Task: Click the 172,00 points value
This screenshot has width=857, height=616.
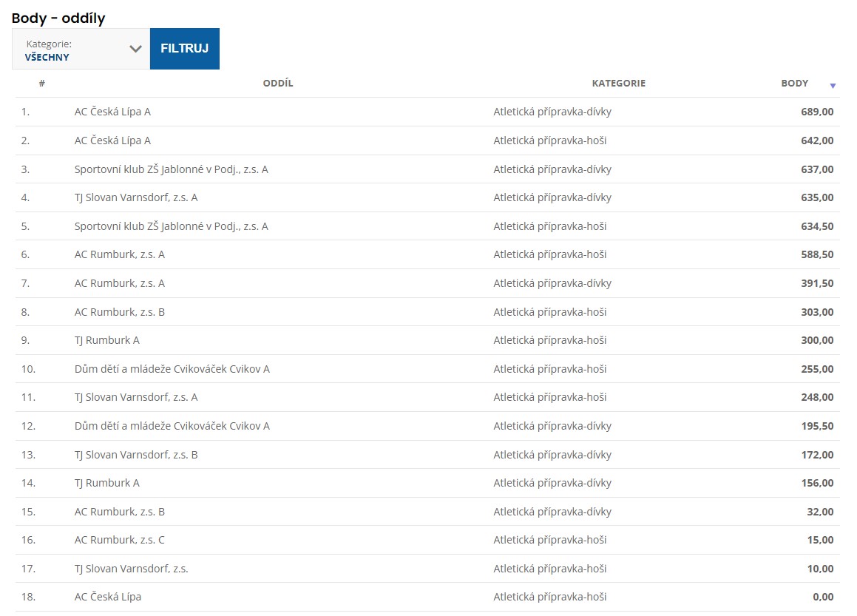Action: [817, 455]
